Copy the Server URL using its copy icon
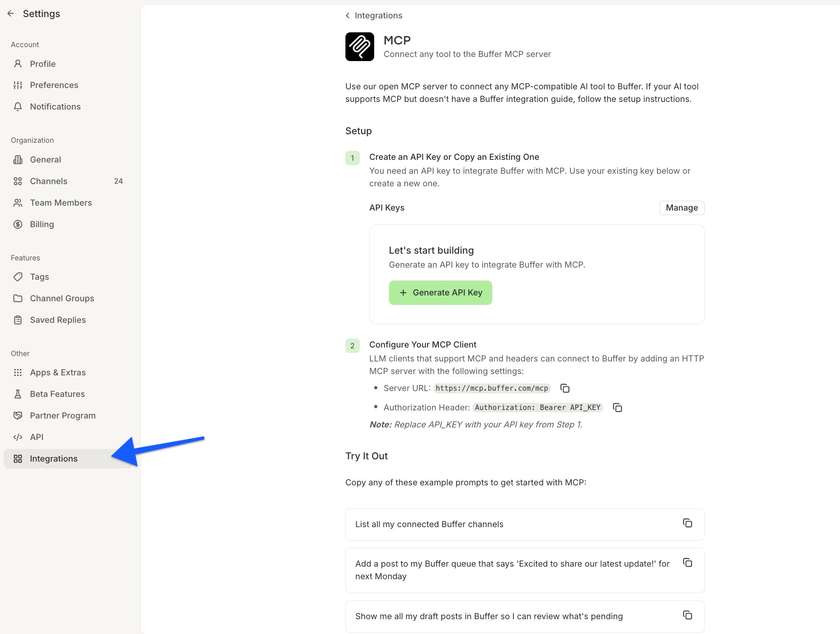 point(565,388)
